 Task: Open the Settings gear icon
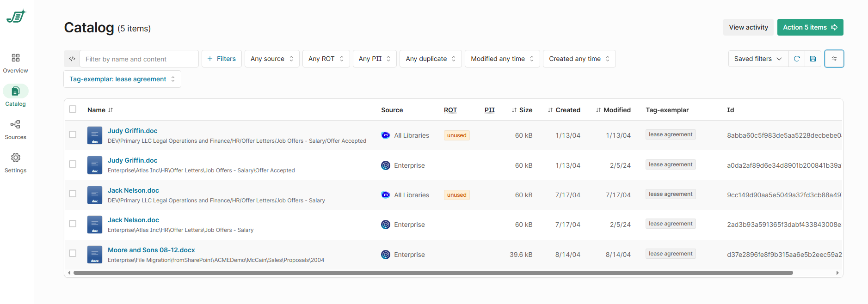tap(16, 158)
